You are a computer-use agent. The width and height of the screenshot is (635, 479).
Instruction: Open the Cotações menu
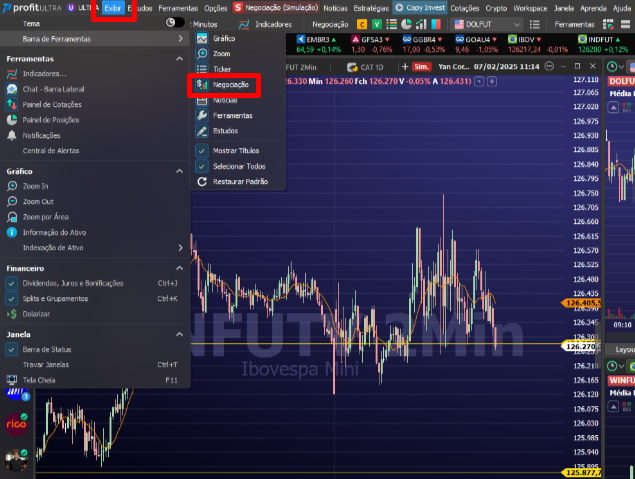tap(465, 8)
